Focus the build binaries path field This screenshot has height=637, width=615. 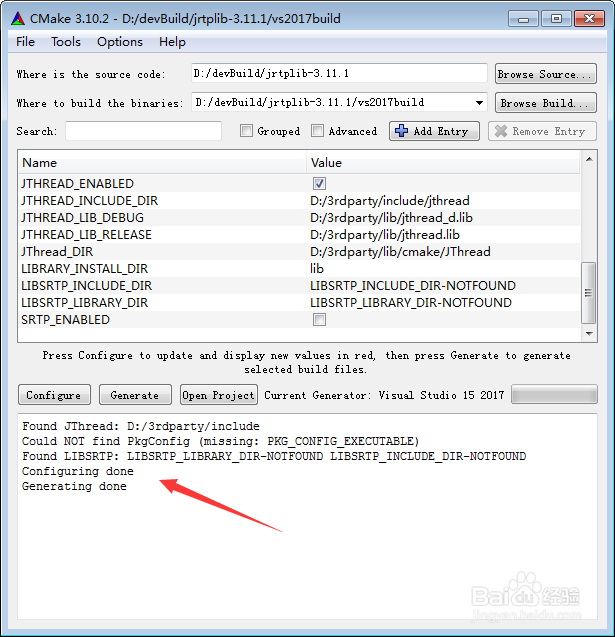click(339, 102)
